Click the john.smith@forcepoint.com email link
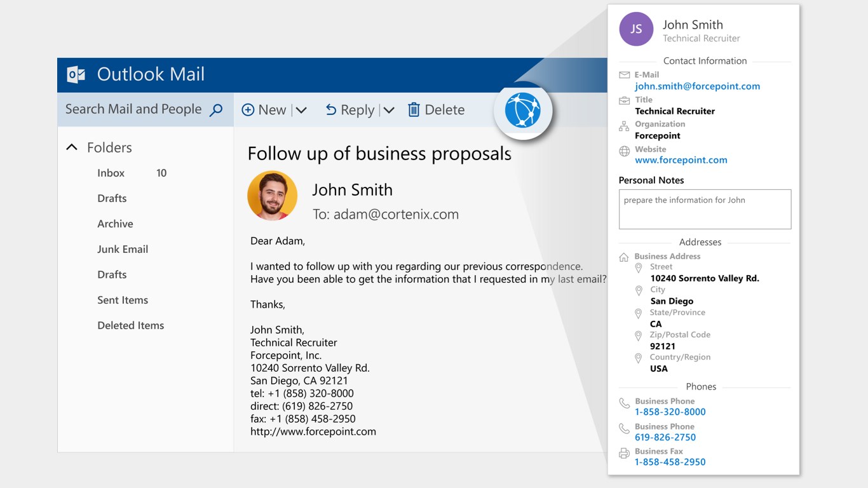Screen dimensions: 868x488 (697, 86)
